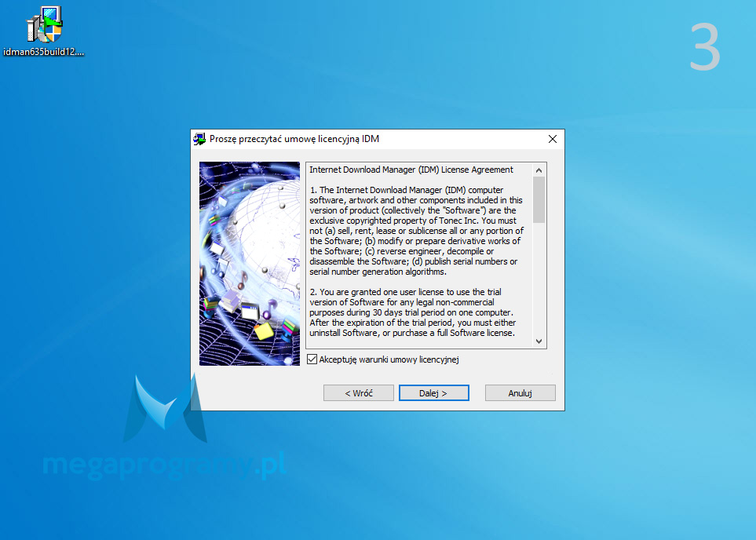756x540 pixels.
Task: Click the globe artwork image in dialog
Action: point(250,264)
